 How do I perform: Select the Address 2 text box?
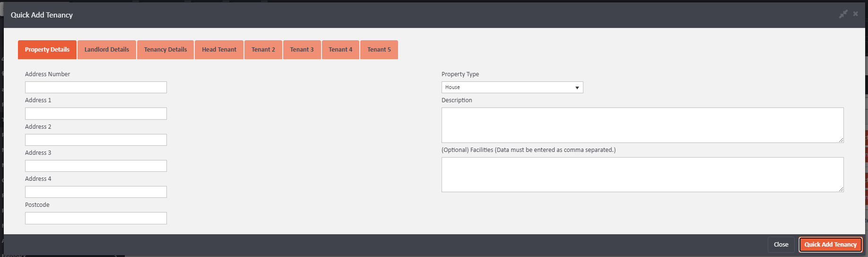pyautogui.click(x=96, y=140)
